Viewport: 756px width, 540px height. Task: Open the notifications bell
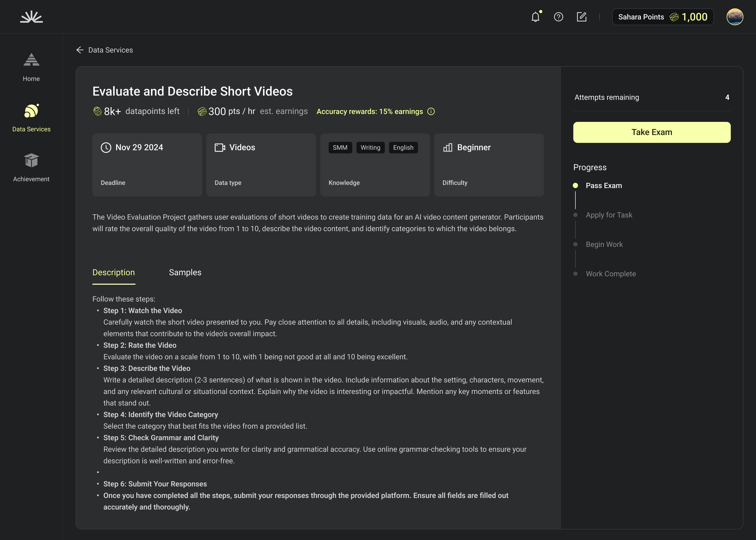point(535,17)
